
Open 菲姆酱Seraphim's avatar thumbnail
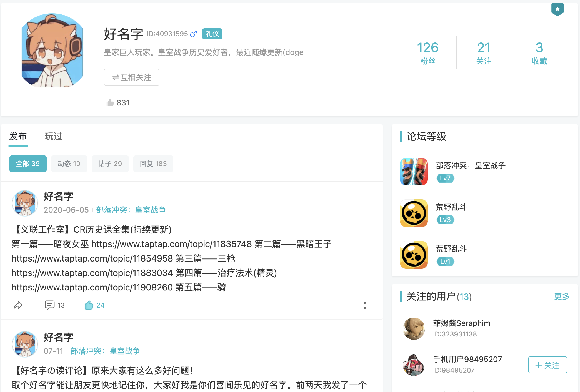pos(414,329)
